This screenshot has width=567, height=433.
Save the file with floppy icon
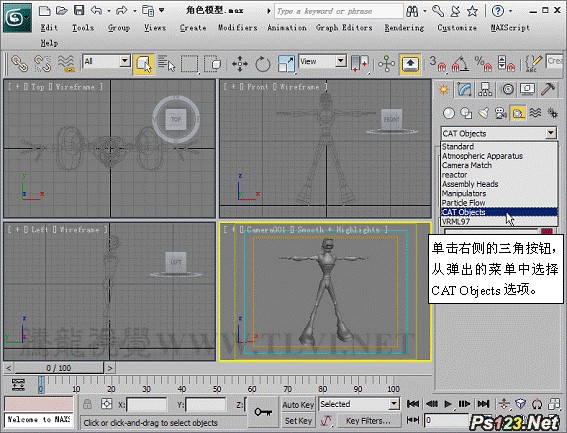[79, 10]
